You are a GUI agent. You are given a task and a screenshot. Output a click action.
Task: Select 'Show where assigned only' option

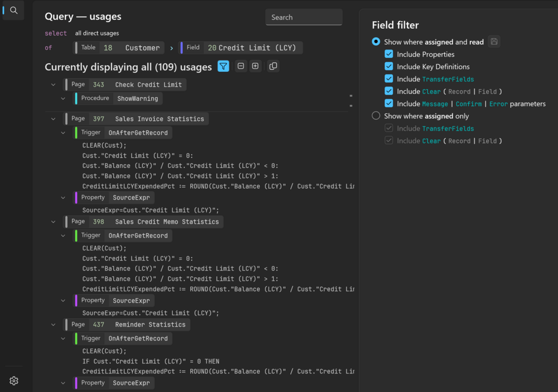(376, 116)
